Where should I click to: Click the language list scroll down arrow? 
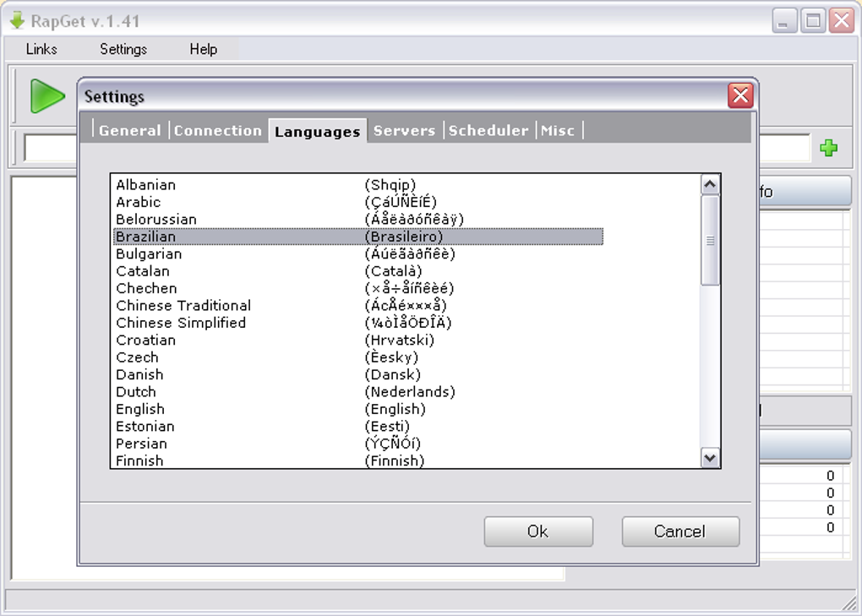[710, 458]
